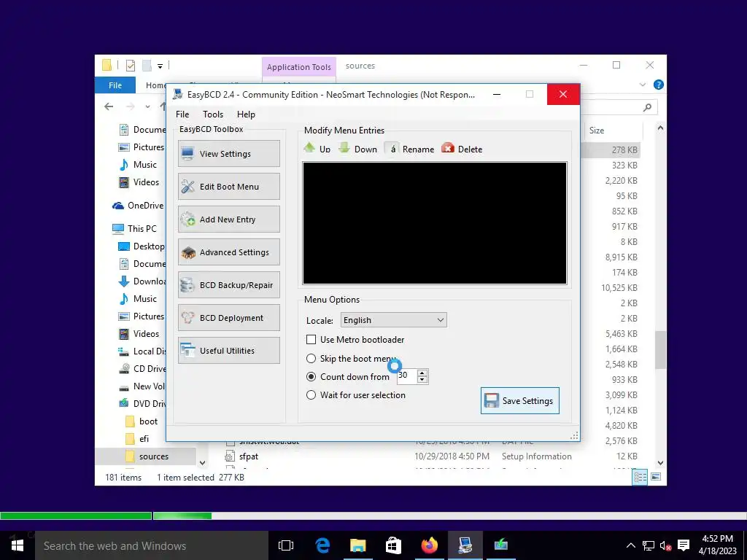Click Explorer's search magnifier icon
Screen dimensions: 747x560
click(647, 107)
